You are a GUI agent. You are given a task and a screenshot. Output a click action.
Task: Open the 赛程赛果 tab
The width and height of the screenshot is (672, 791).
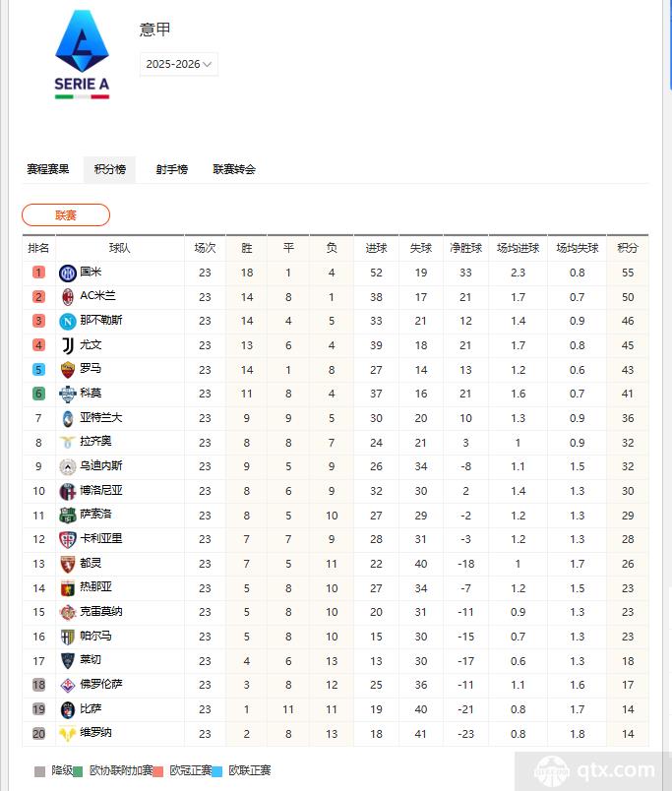[x=51, y=169]
